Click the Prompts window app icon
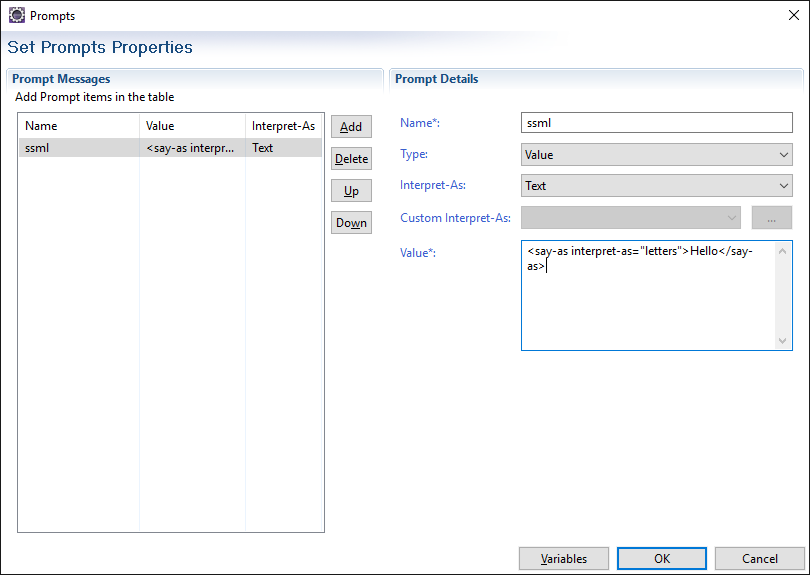This screenshot has height=575, width=810. (16, 15)
